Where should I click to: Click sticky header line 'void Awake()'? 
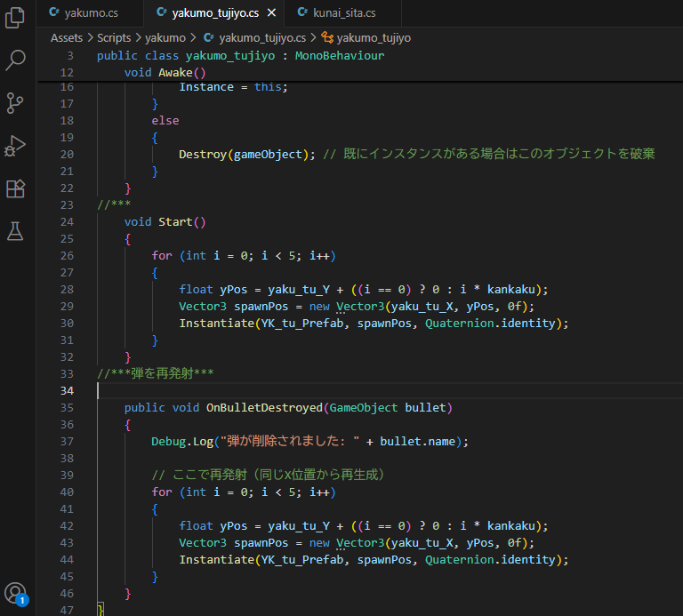[x=165, y=72]
